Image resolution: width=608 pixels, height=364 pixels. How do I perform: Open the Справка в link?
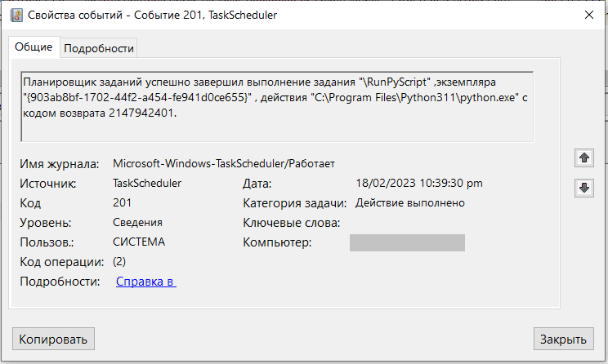pos(145,282)
